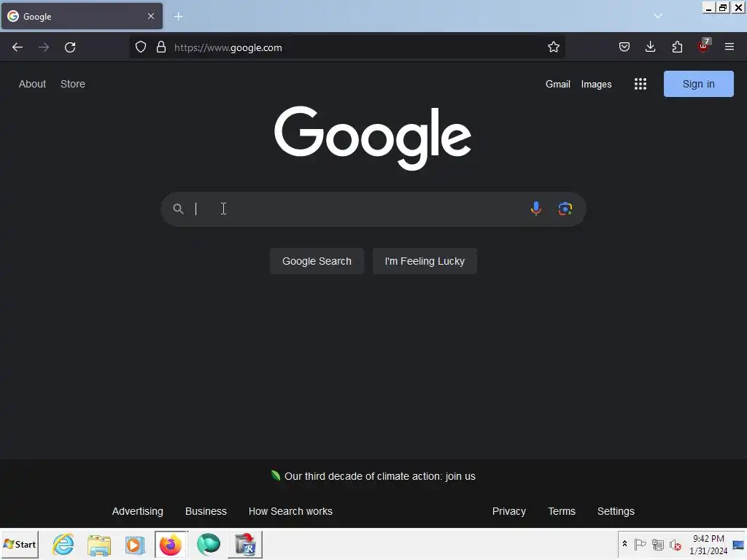
Task: Click the Google logo
Action: click(373, 137)
